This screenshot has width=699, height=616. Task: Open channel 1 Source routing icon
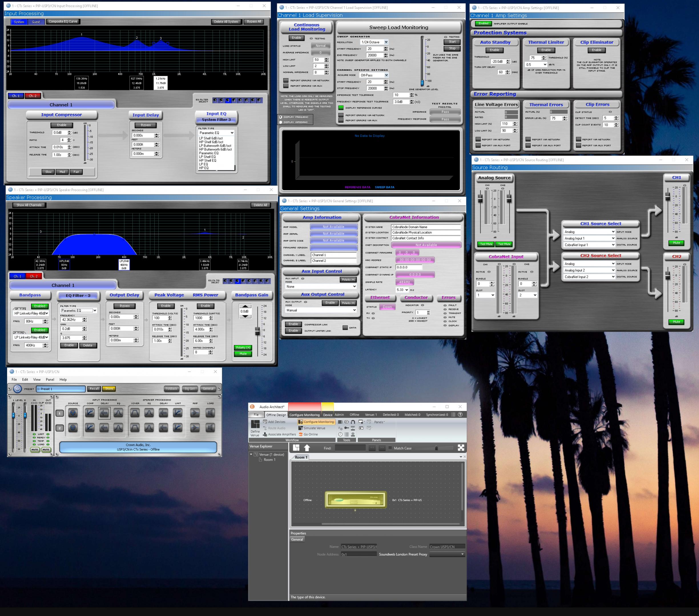click(x=73, y=413)
